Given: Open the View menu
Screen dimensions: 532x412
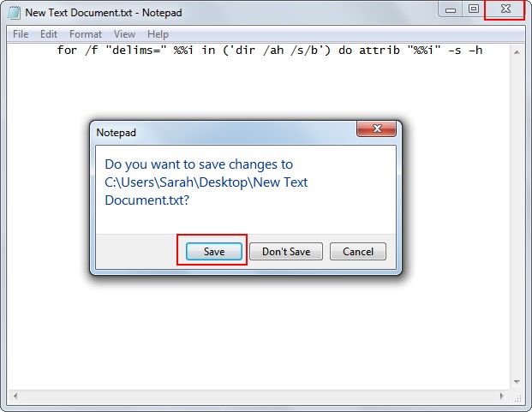Looking at the screenshot, I should (124, 34).
